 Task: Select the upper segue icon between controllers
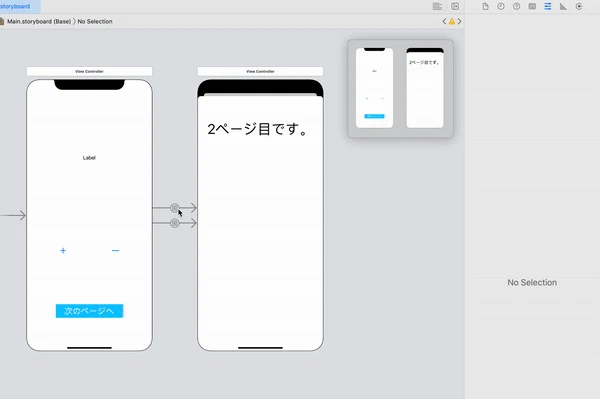174,208
